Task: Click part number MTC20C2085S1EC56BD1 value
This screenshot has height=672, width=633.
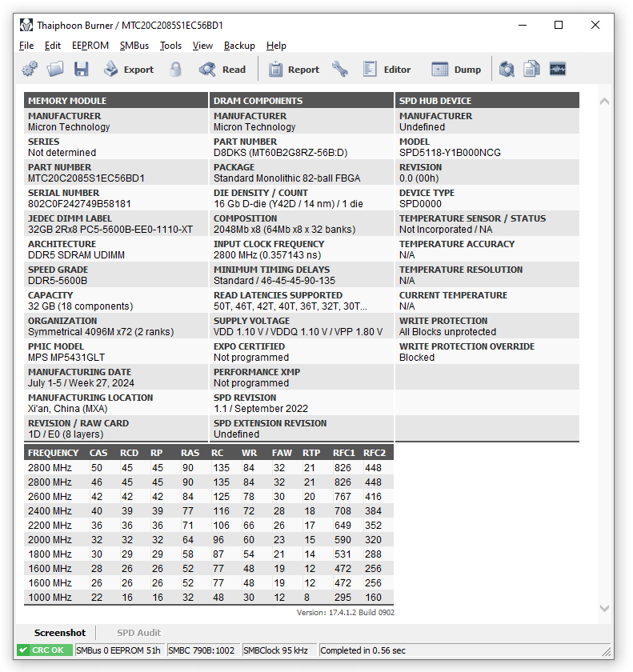Action: (x=86, y=178)
